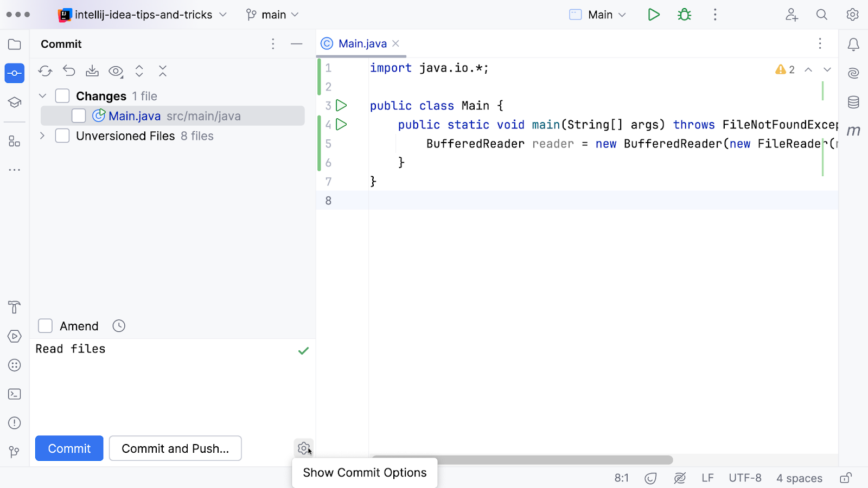
Task: Open the Notifications bell panel
Action: 853,44
